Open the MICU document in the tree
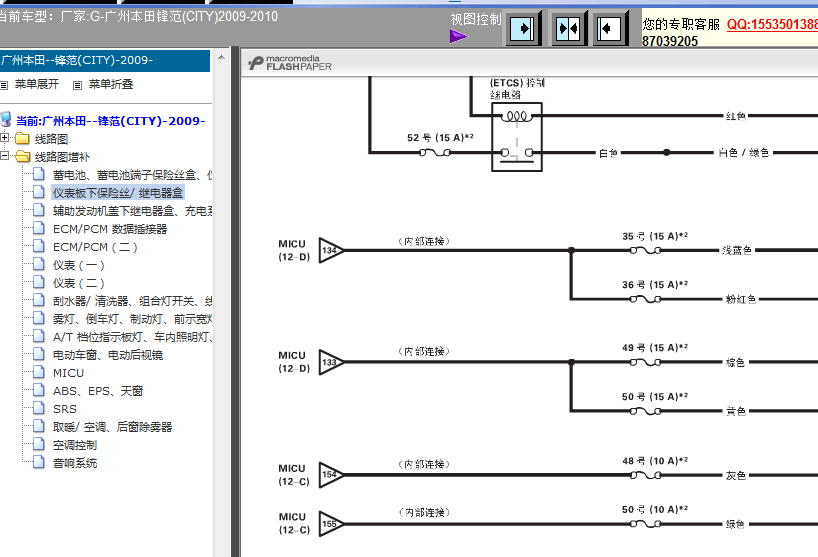The width and height of the screenshot is (818, 557). (x=68, y=373)
